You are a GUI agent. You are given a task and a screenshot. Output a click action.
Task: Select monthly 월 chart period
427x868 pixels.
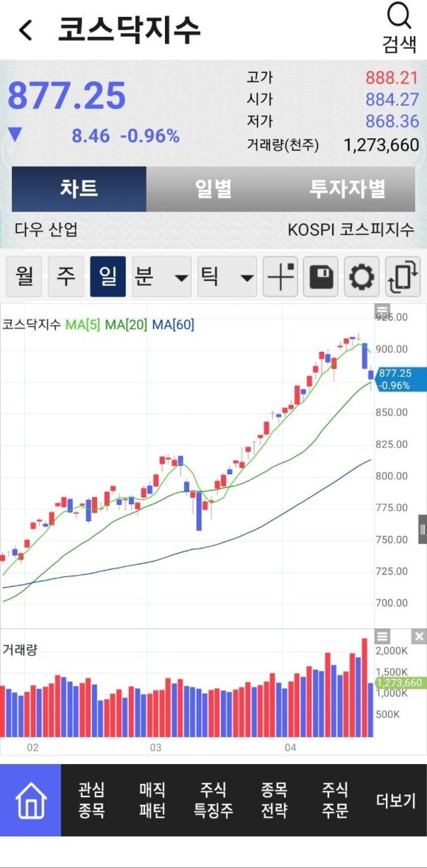[24, 276]
